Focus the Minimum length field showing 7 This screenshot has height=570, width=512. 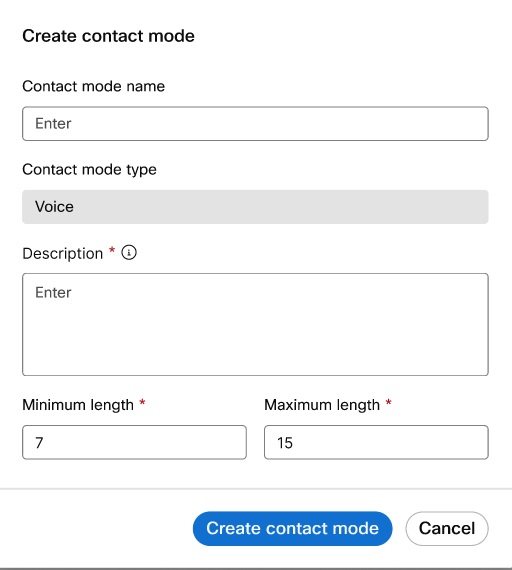(134, 442)
